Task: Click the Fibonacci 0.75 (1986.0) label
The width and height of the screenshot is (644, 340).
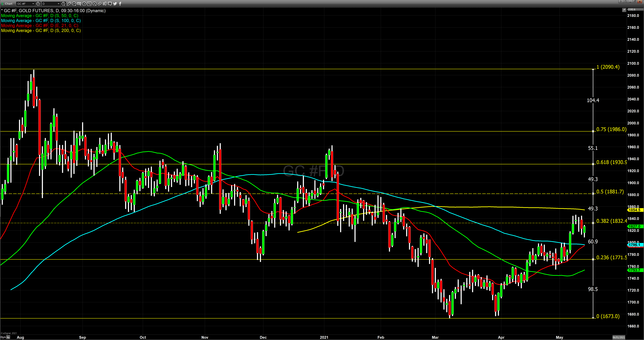Action: click(611, 129)
